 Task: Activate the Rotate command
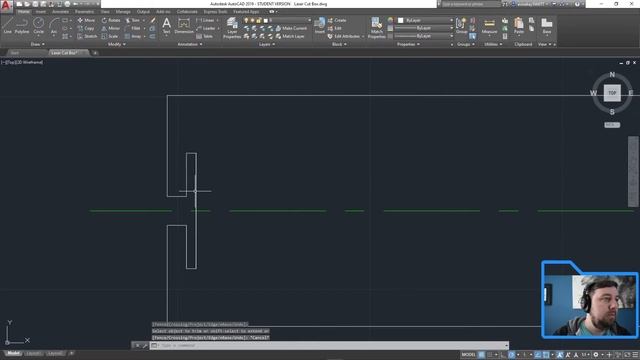(x=111, y=20)
